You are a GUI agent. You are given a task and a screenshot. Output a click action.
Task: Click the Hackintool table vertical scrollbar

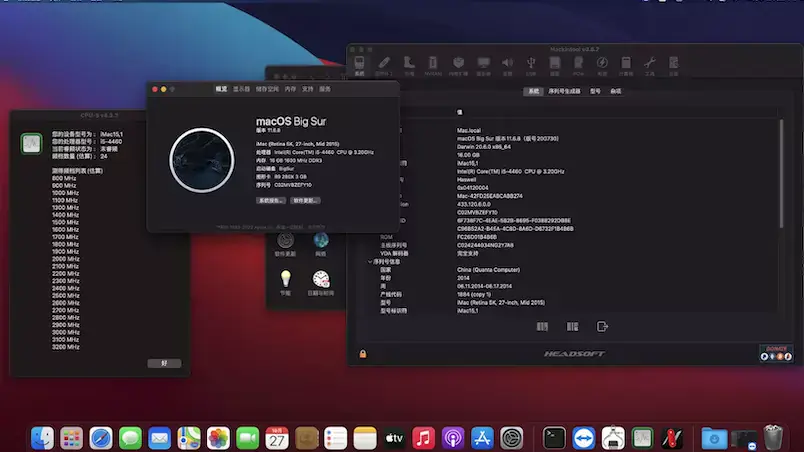click(x=781, y=174)
